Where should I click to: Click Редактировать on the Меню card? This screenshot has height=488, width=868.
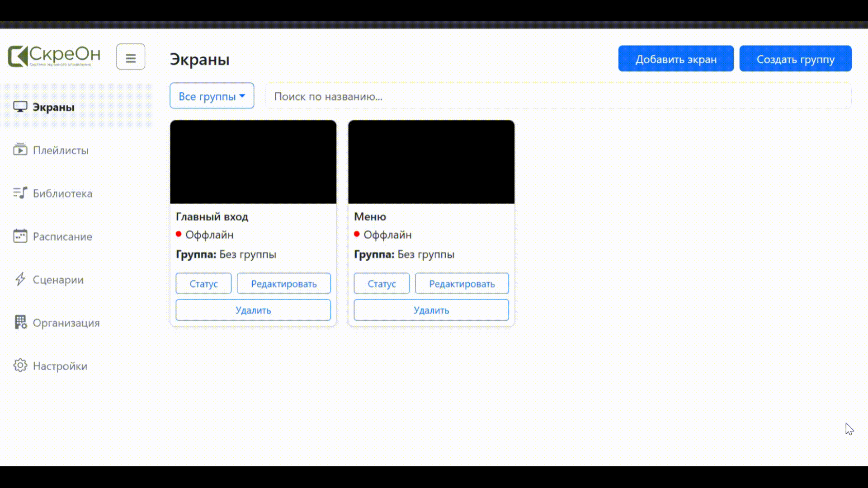[462, 283]
